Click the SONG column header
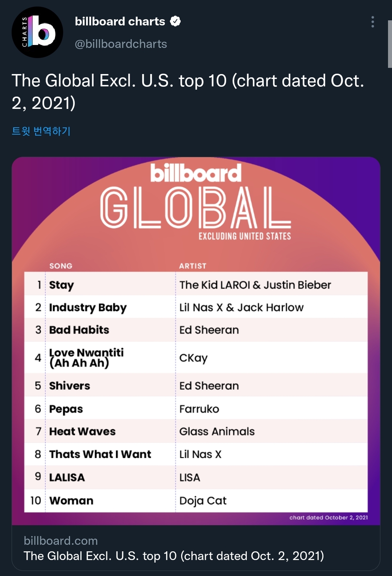 [61, 266]
